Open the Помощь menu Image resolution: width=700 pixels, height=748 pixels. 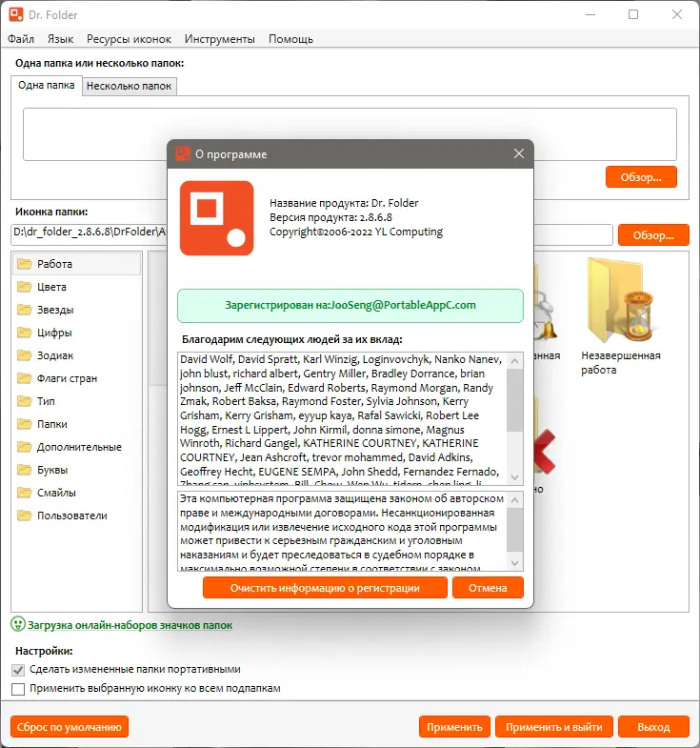(x=290, y=39)
